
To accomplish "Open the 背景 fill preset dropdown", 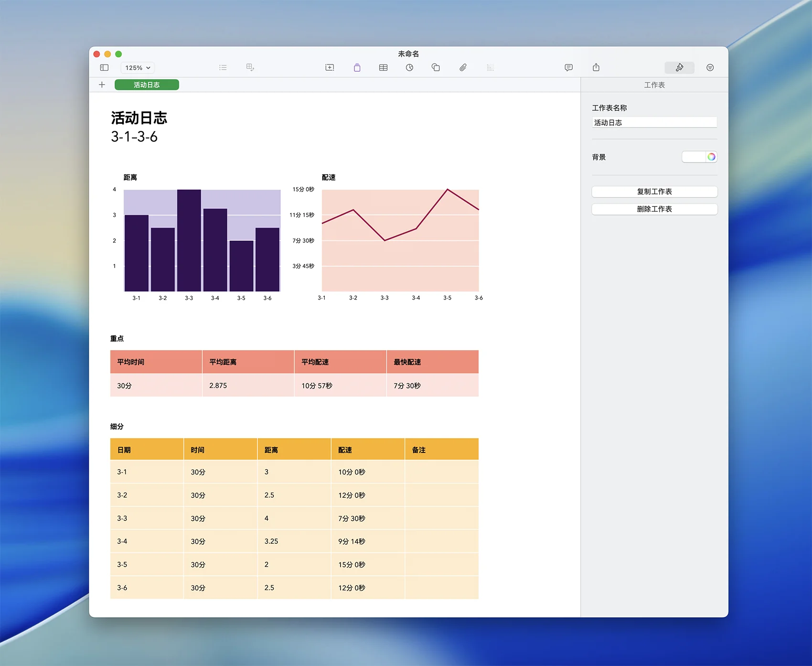I will (694, 157).
